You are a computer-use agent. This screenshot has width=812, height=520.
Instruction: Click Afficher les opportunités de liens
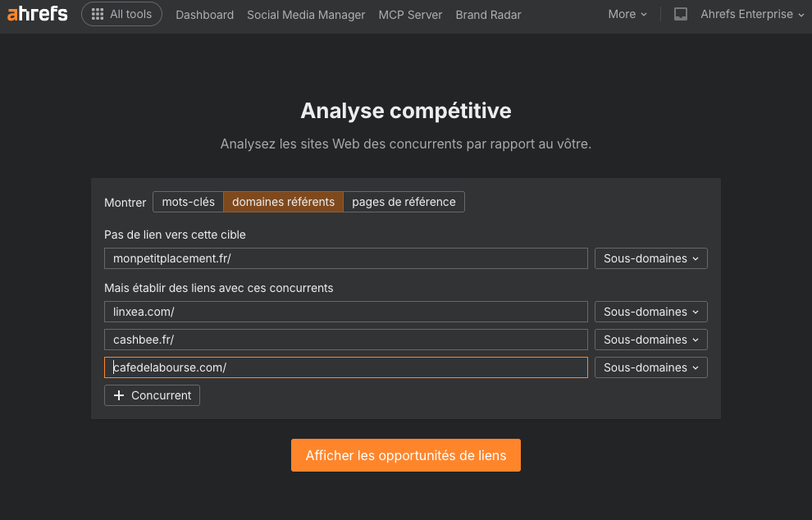(x=405, y=455)
